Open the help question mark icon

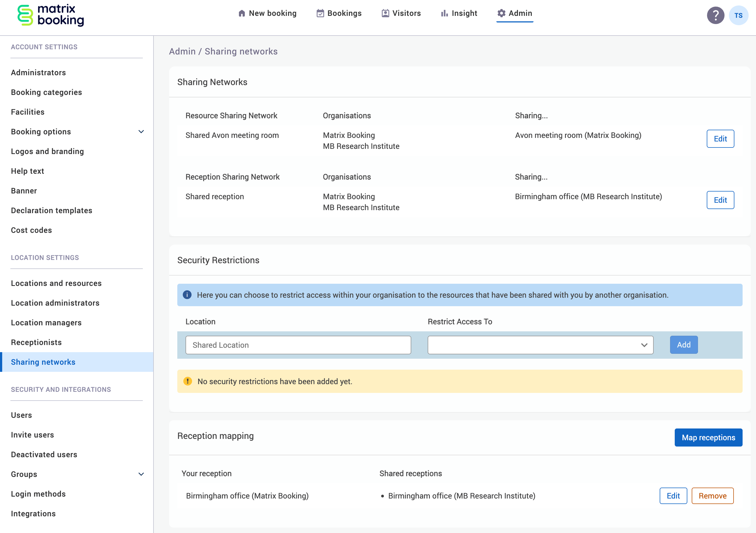point(716,15)
